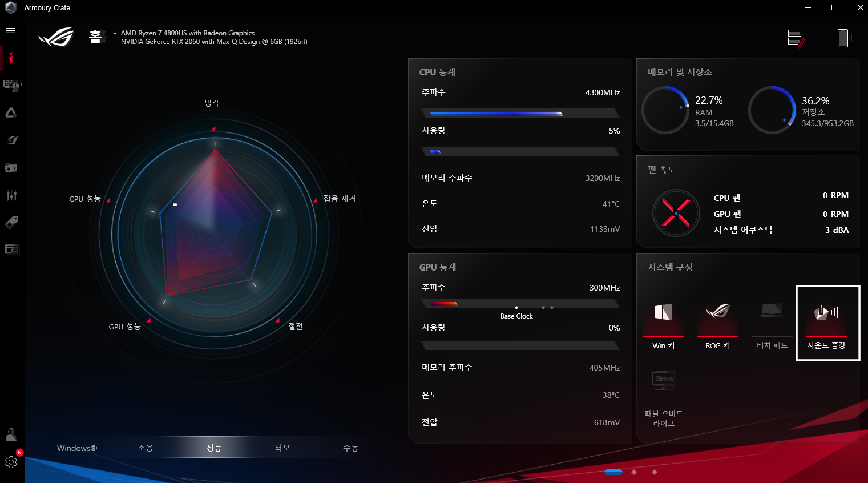Toggle the Win 키 setting
Image resolution: width=868 pixels, height=483 pixels.
click(663, 326)
